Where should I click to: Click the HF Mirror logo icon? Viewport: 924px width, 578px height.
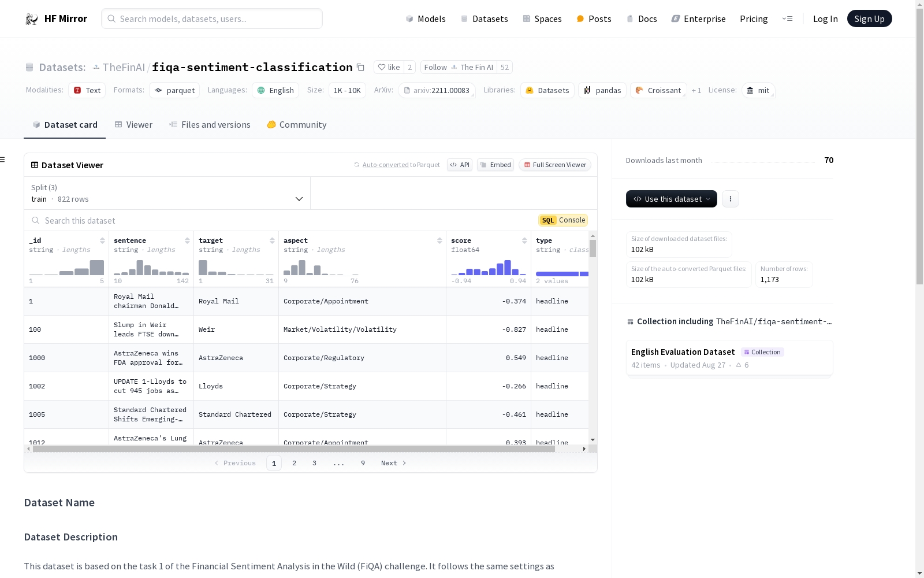[32, 18]
